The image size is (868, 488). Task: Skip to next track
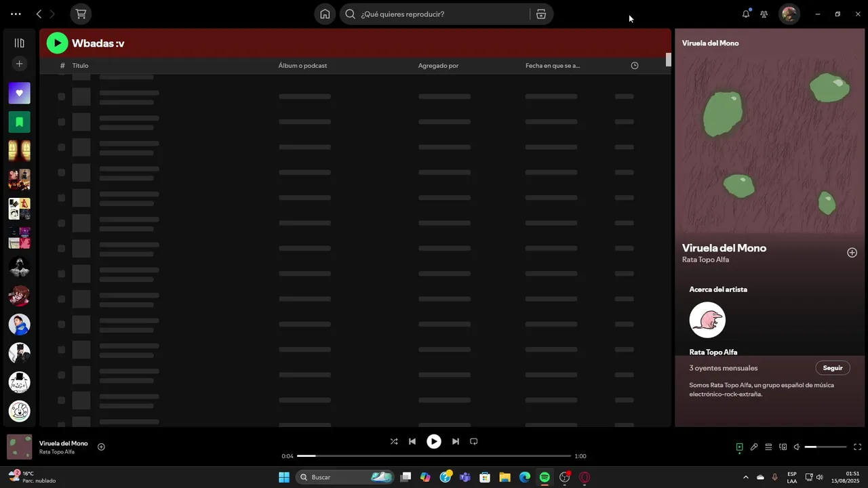[x=456, y=441]
